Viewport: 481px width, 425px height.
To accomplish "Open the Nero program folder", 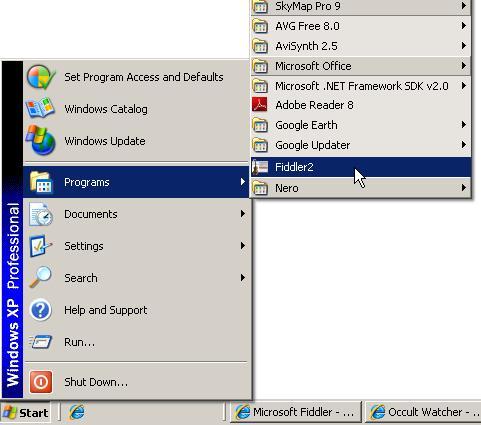I will tap(361, 188).
